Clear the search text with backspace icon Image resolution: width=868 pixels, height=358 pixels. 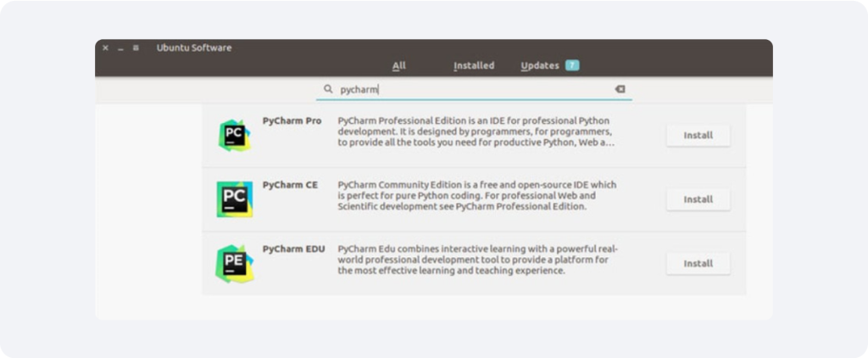pyautogui.click(x=620, y=89)
